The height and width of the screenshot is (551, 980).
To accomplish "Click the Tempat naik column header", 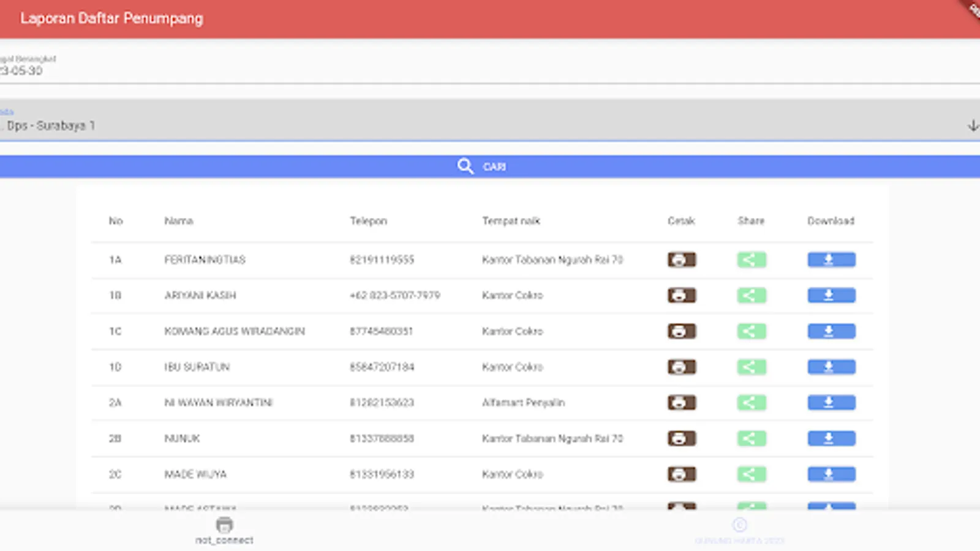I will pyautogui.click(x=511, y=221).
